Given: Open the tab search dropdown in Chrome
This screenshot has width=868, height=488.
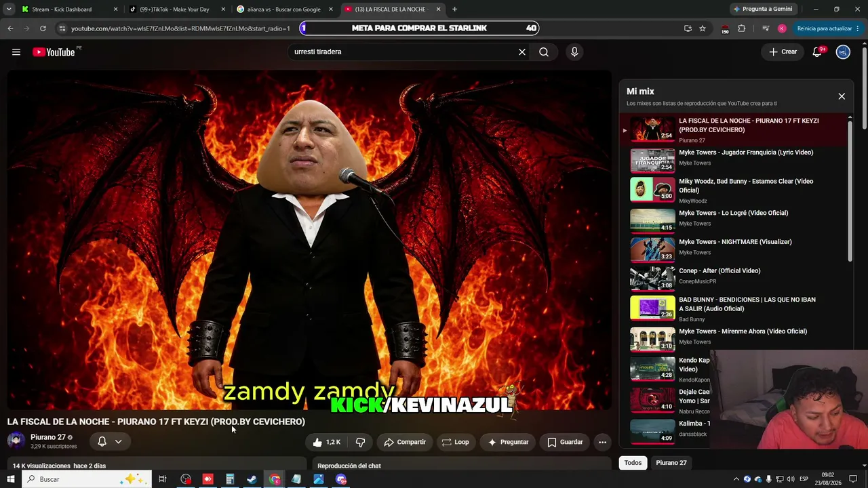Looking at the screenshot, I should tap(9, 9).
